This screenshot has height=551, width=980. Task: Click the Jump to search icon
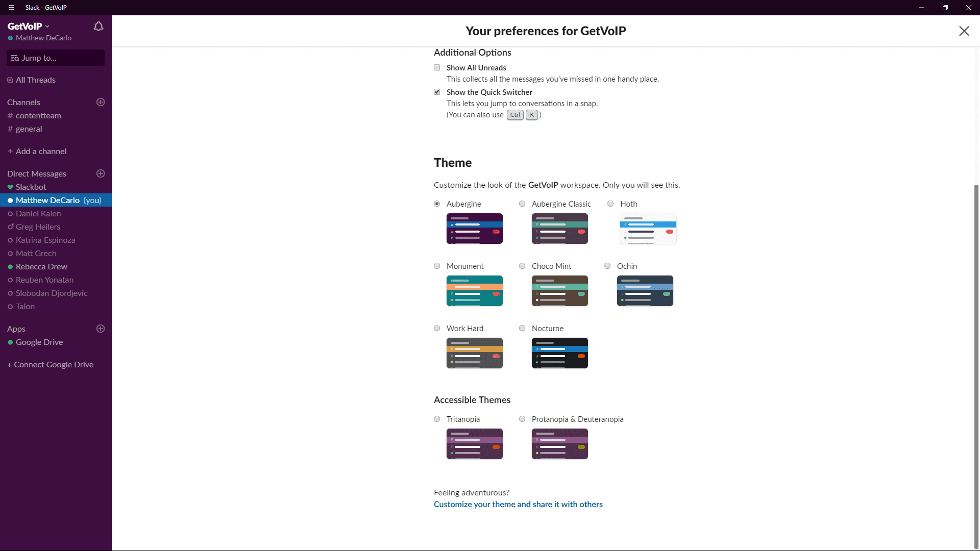pyautogui.click(x=15, y=58)
